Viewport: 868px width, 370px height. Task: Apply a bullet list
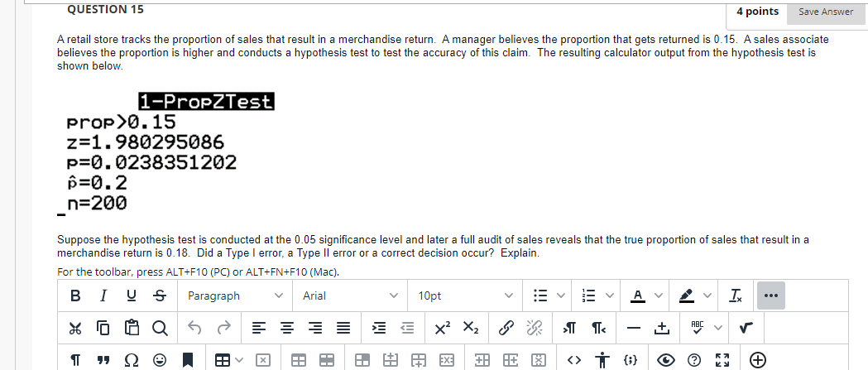tap(540, 296)
